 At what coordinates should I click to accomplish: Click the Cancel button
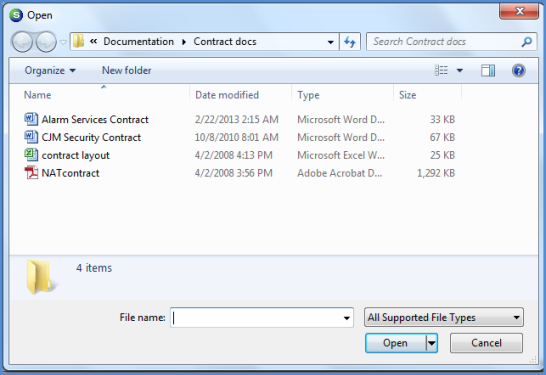pos(486,343)
